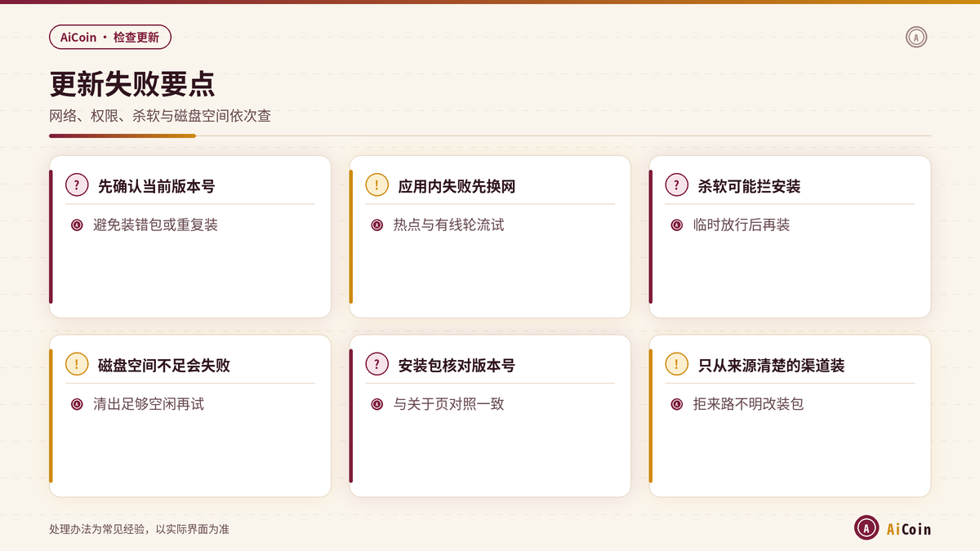Select card title 应用内失败先换网
980x551 pixels.
tap(457, 186)
